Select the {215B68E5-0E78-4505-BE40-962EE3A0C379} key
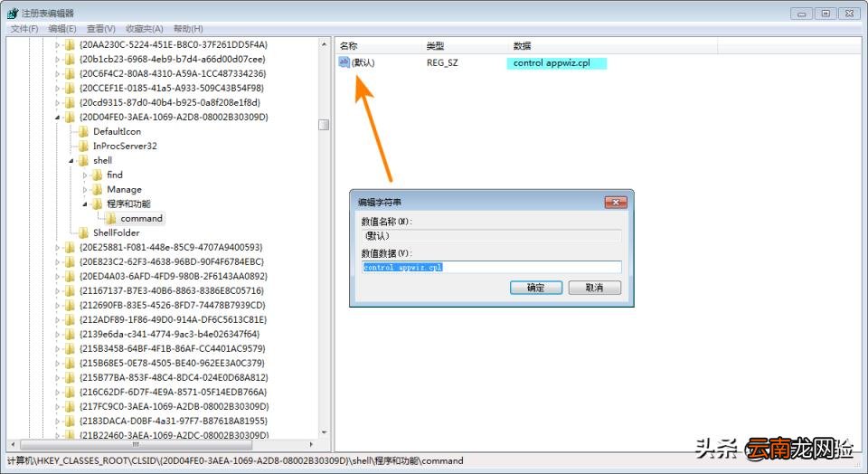Viewport: 868px width, 474px height. pos(172,363)
